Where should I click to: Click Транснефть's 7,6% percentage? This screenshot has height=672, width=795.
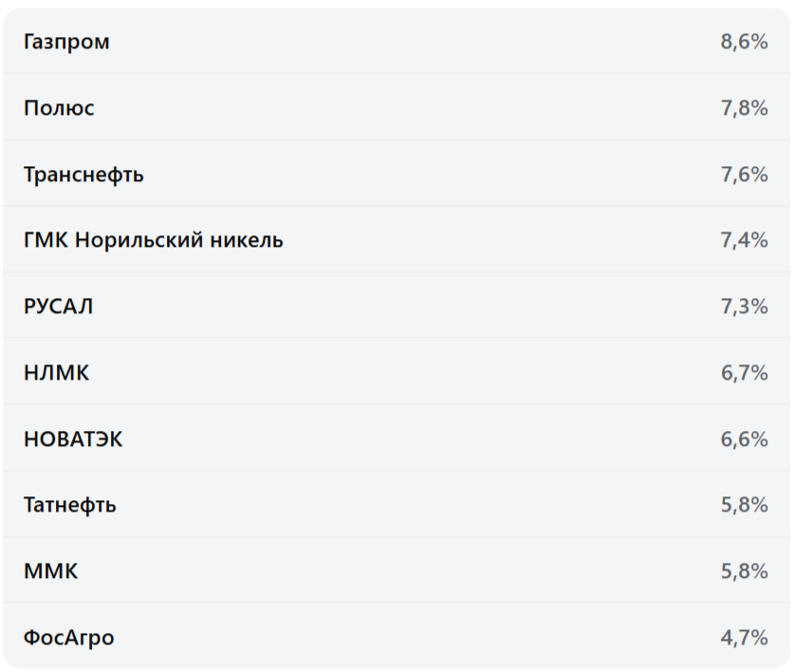[x=744, y=175]
